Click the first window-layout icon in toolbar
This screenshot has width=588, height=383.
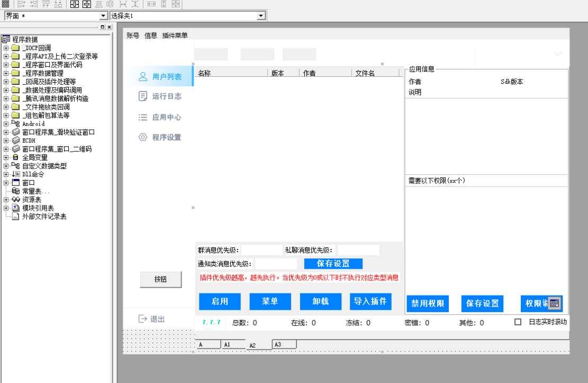[x=5, y=4]
